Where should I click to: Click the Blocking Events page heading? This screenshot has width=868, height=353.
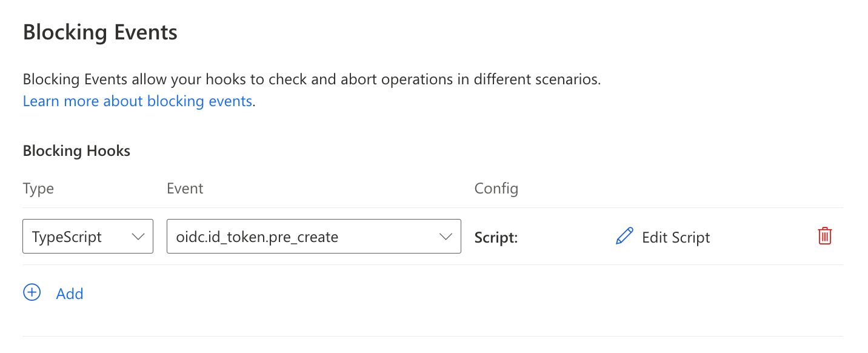(100, 32)
